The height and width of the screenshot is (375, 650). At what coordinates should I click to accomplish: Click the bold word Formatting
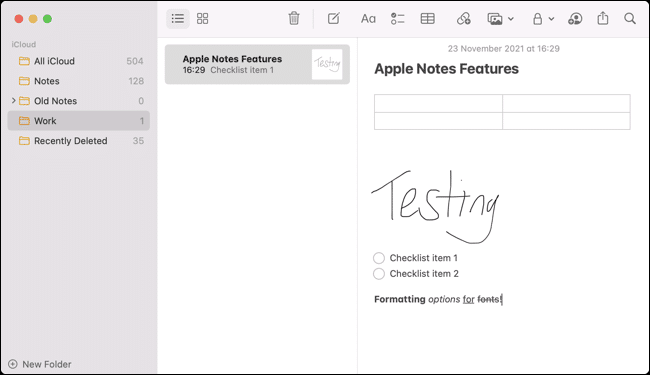[400, 299]
